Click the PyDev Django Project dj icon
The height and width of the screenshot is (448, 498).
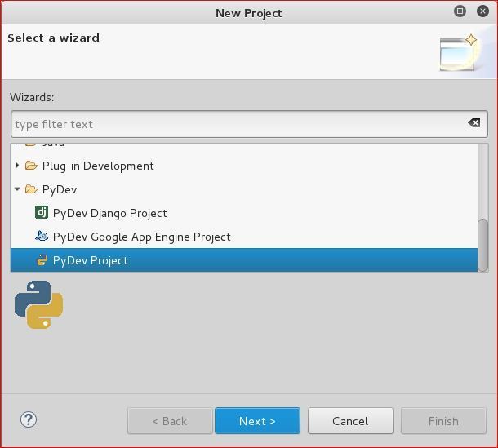[42, 213]
